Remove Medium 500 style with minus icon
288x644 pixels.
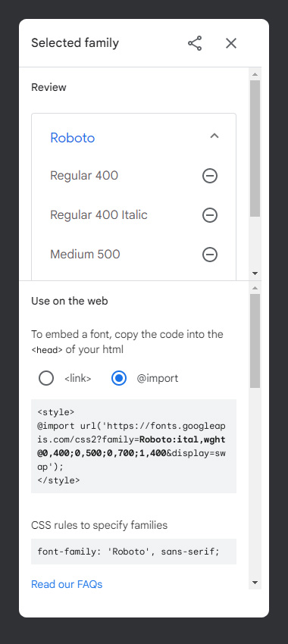pyautogui.click(x=209, y=255)
